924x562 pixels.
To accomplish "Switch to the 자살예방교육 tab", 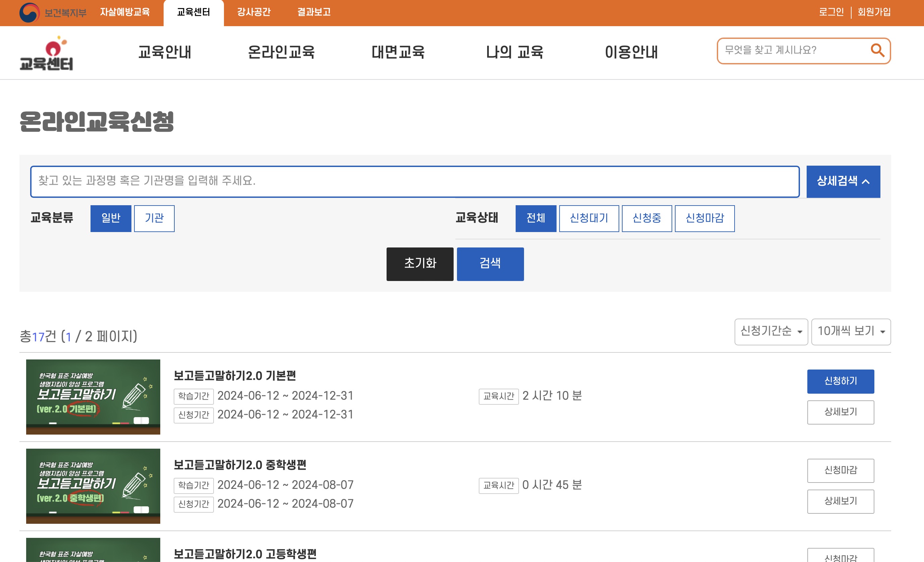I will (125, 12).
